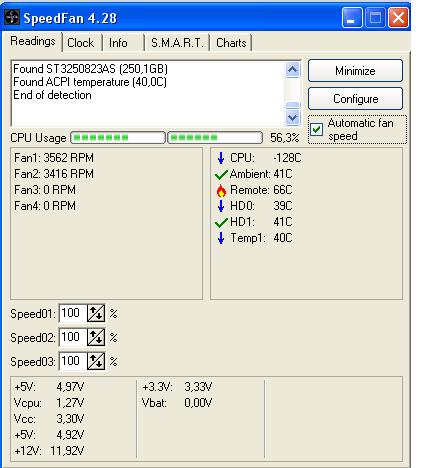Open the Charts tab
The width and height of the screenshot is (431, 468).
231,43
